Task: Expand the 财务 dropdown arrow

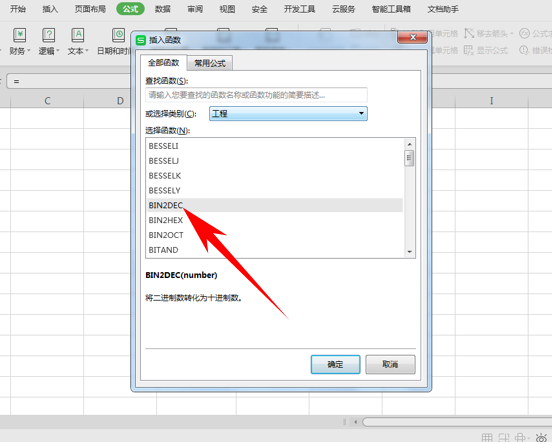Action: (x=29, y=51)
